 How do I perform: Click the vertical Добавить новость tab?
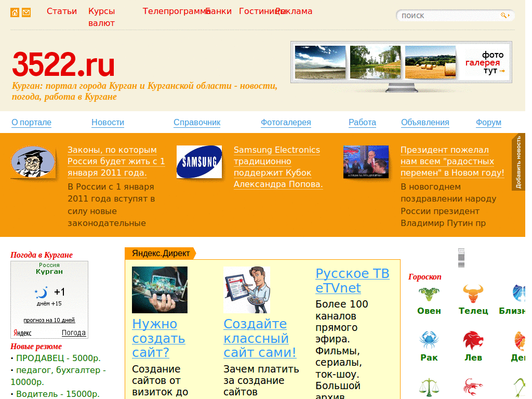pyautogui.click(x=518, y=162)
